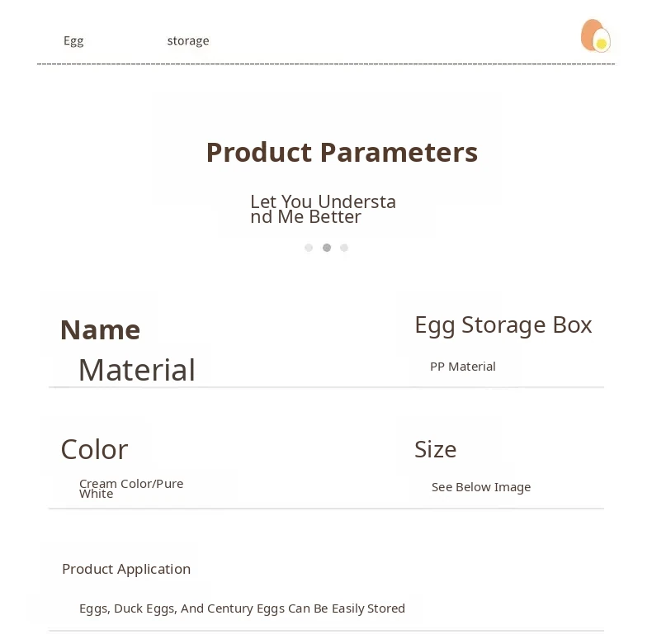Click the 'Let You Understand Me Better' subtitle
The width and height of the screenshot is (652, 644).
click(323, 210)
